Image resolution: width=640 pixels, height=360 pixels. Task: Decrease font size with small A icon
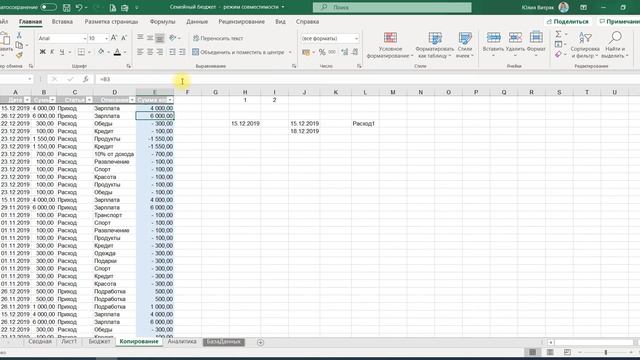coord(124,38)
